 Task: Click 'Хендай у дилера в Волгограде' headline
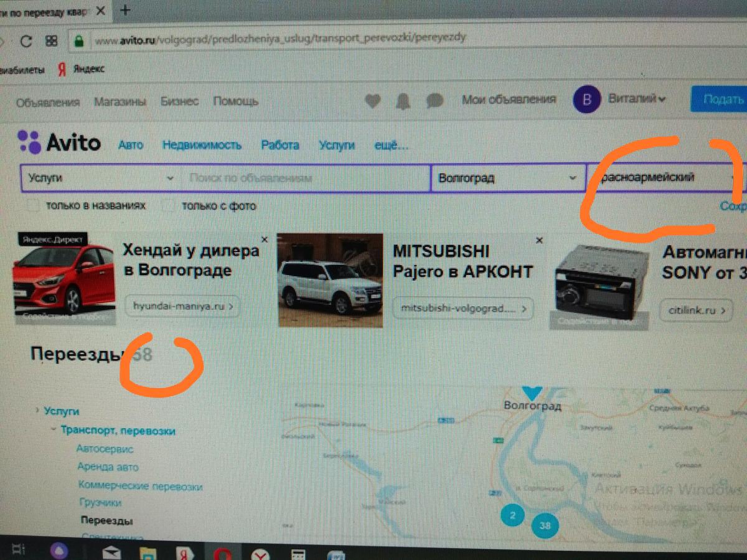point(190,260)
